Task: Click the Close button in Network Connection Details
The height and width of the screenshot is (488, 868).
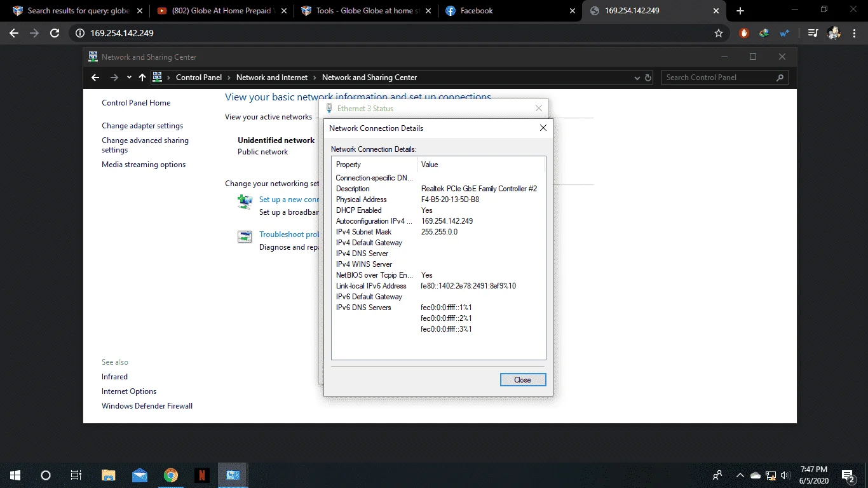Action: pyautogui.click(x=522, y=380)
